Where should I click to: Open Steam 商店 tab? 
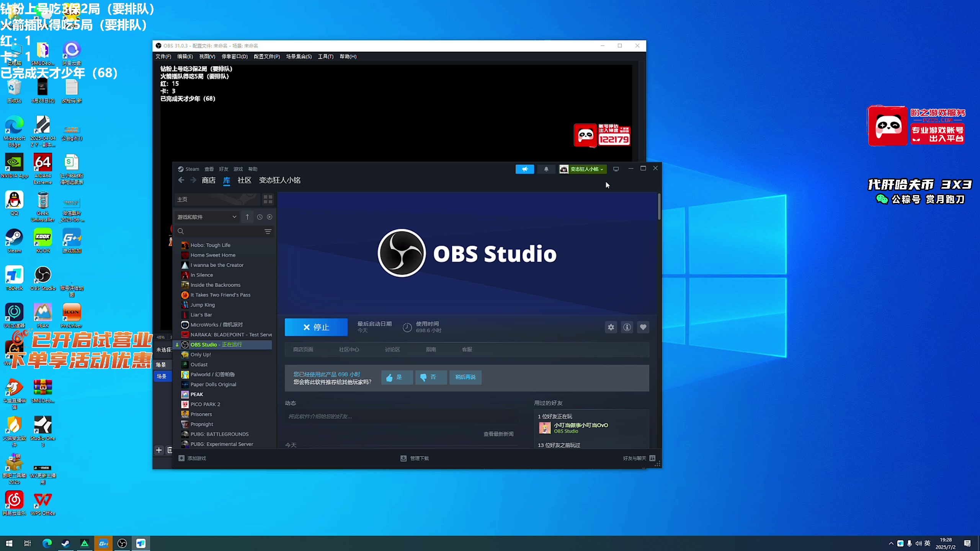(209, 180)
